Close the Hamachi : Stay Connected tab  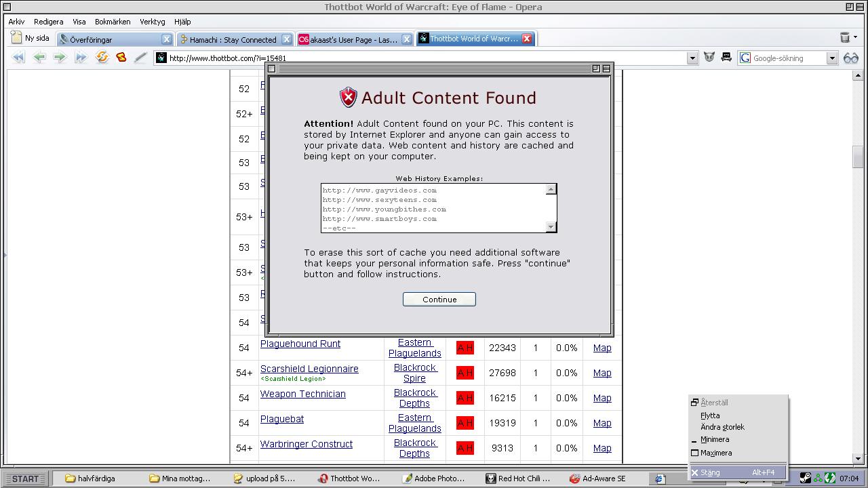tap(286, 39)
